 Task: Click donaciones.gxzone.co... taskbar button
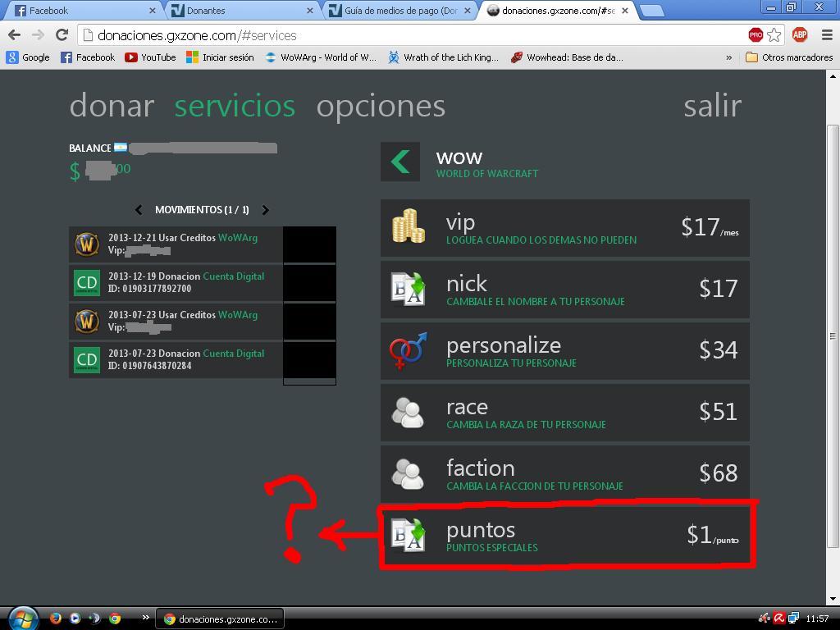pos(220,619)
